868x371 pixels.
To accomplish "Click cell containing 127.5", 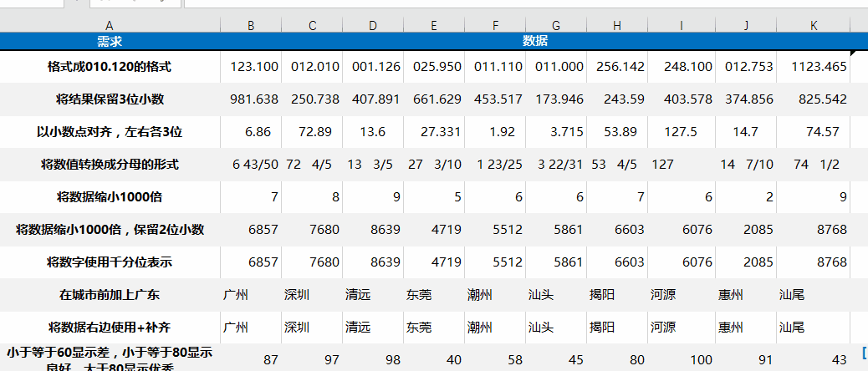I will pos(682,131).
